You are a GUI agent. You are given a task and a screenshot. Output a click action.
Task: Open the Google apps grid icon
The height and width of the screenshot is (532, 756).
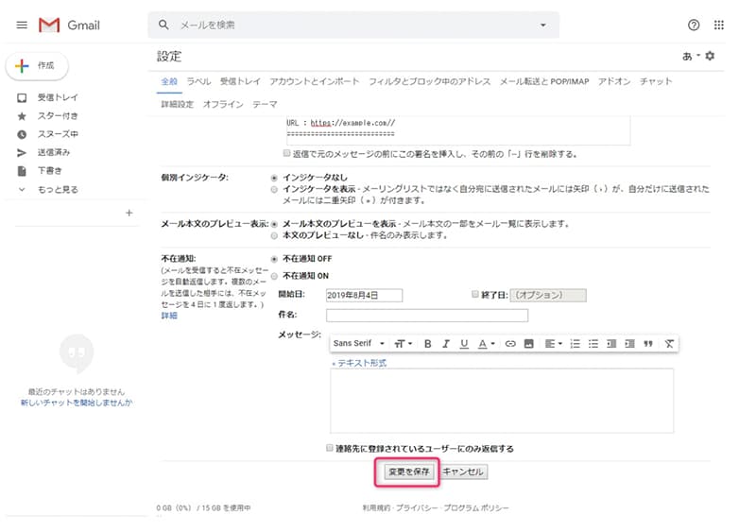(x=719, y=26)
